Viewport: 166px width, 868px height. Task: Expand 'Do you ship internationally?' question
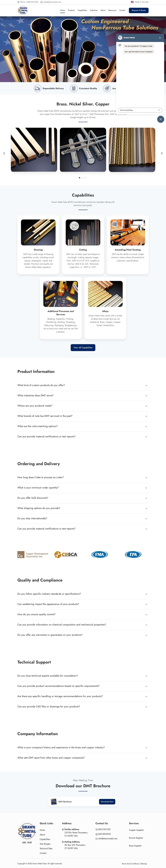pyautogui.click(x=83, y=518)
